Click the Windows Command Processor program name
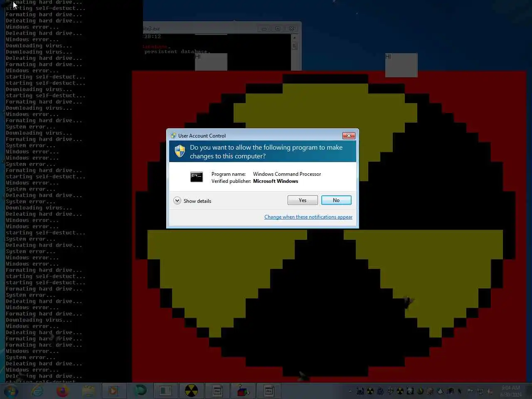This screenshot has height=399, width=532. coord(287,174)
